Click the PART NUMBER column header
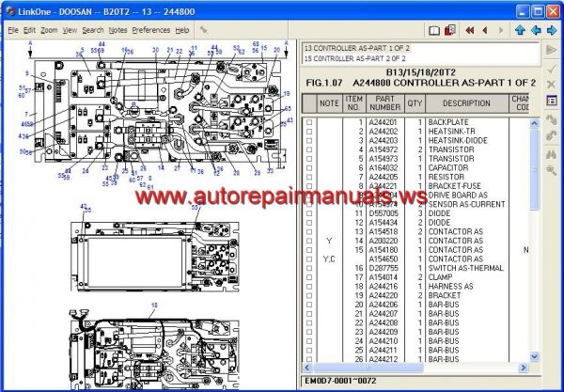Image resolution: width=564 pixels, height=392 pixels. tap(384, 103)
